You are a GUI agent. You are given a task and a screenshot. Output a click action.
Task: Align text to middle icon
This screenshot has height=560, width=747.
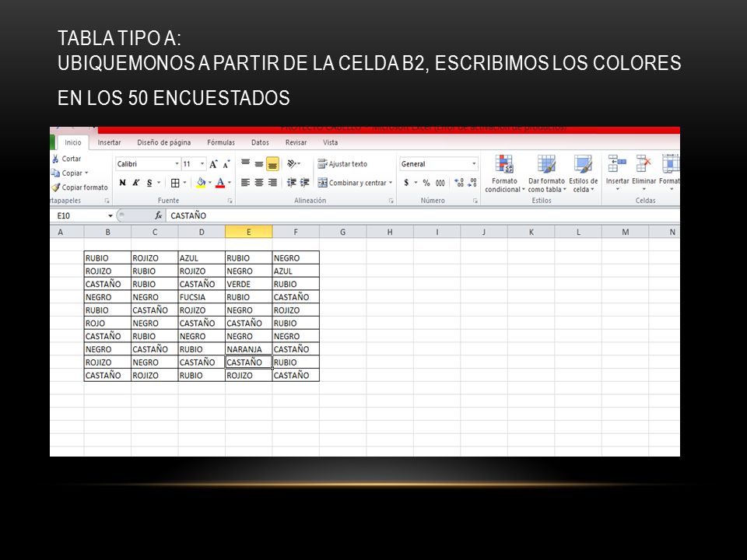click(x=258, y=164)
